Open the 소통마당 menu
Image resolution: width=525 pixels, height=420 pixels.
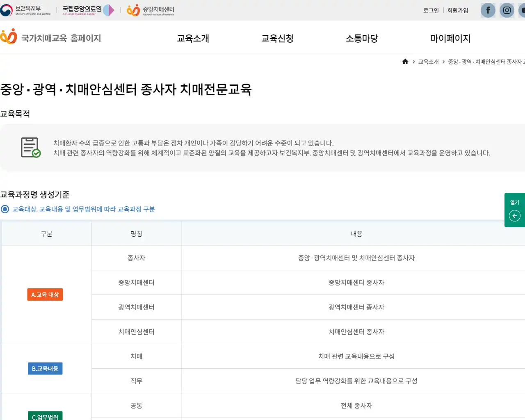[362, 38]
